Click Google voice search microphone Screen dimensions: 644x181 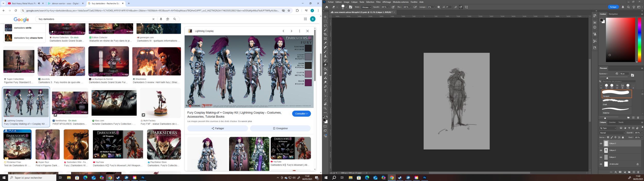tap(161, 19)
